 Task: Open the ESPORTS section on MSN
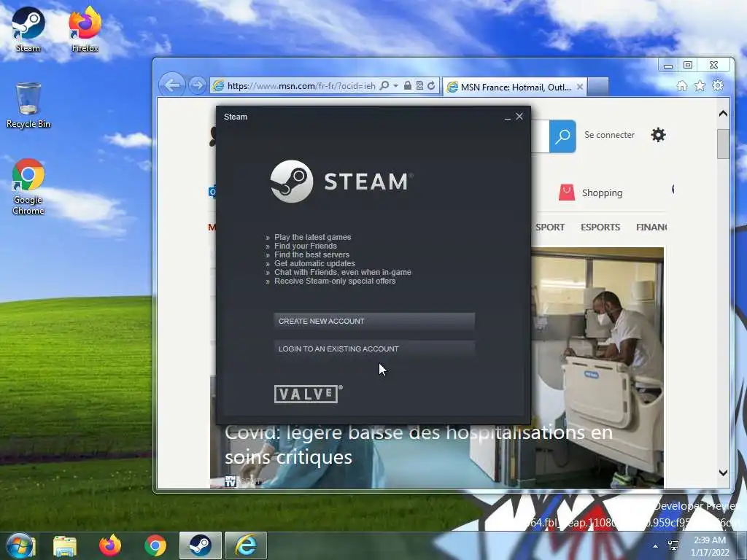pyautogui.click(x=600, y=227)
